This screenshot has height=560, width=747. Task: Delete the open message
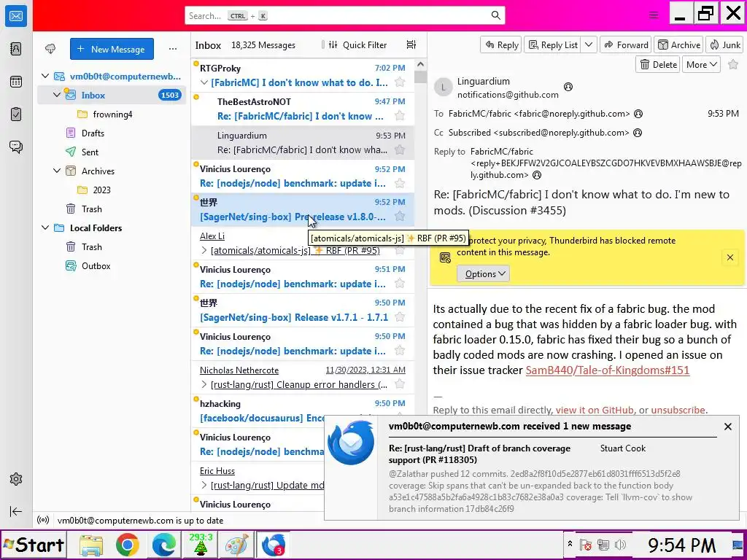[659, 64]
